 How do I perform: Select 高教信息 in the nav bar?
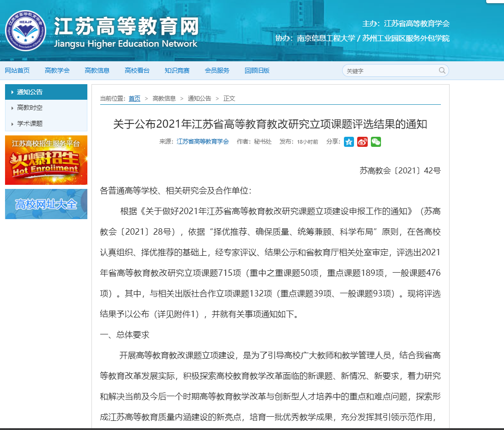[x=97, y=70]
